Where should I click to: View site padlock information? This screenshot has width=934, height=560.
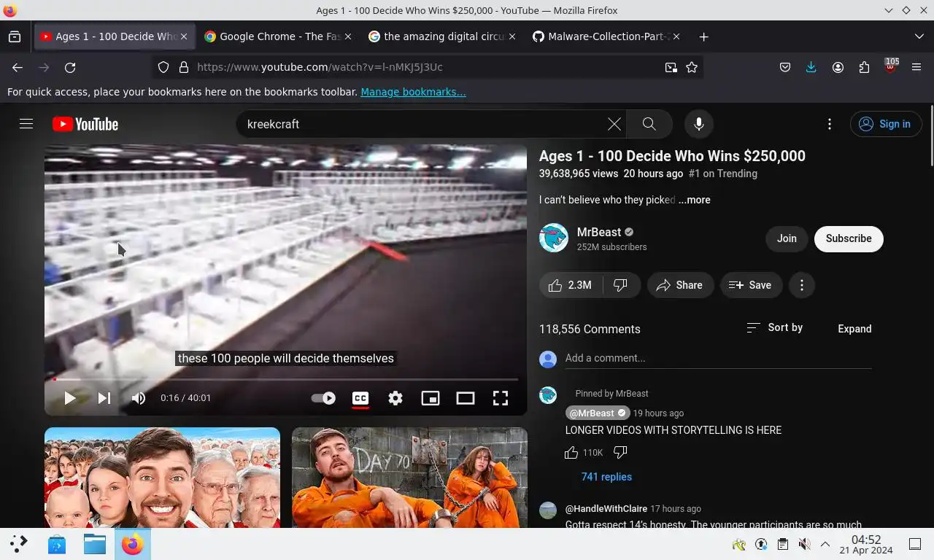click(x=184, y=67)
